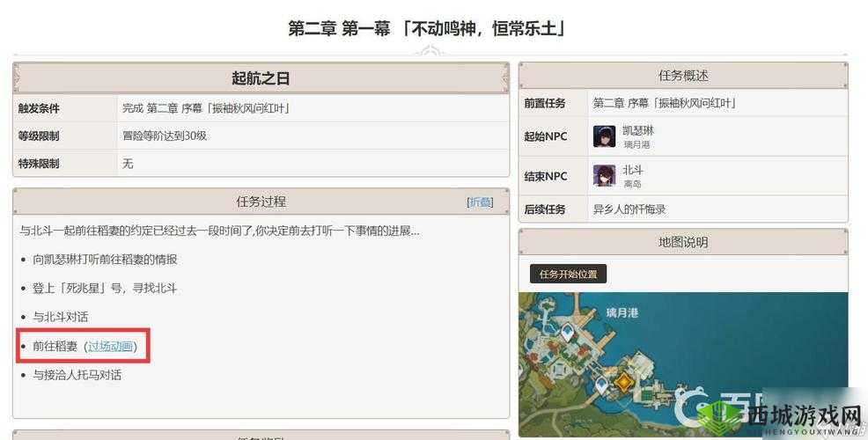The height and width of the screenshot is (440, 868).
Task: Open the prerequisite quest 第二章 序幕「振袖秋风问红叶」
Action: click(665, 103)
